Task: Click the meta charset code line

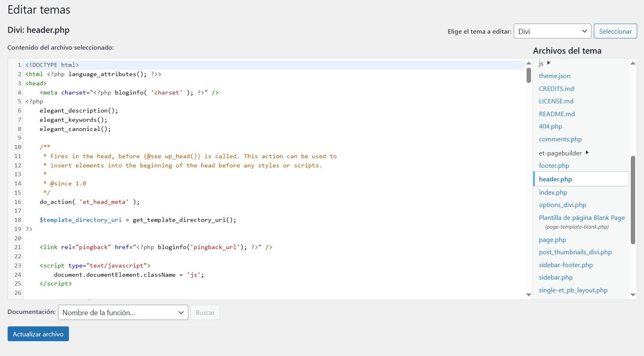Action: pyautogui.click(x=129, y=93)
